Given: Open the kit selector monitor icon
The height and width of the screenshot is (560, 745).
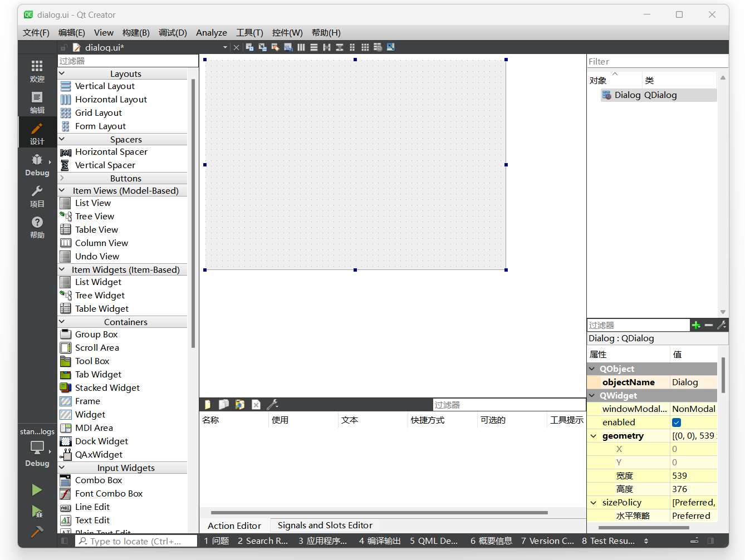Looking at the screenshot, I should [37, 447].
